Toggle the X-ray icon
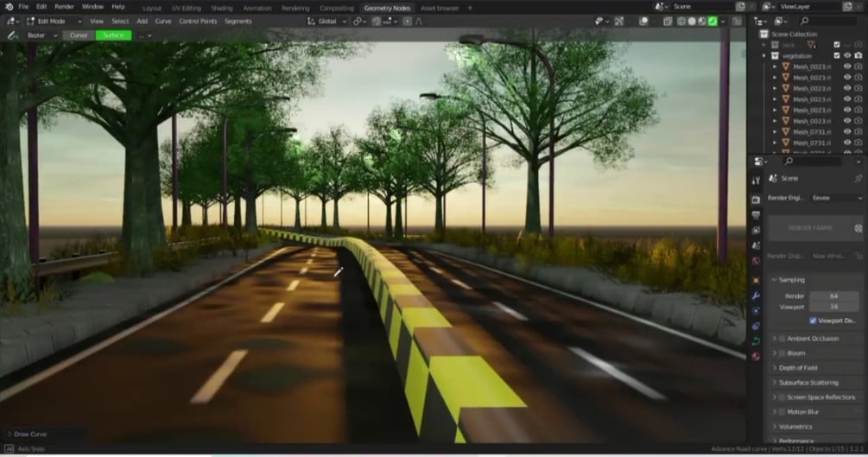The width and height of the screenshot is (868, 457). point(668,21)
